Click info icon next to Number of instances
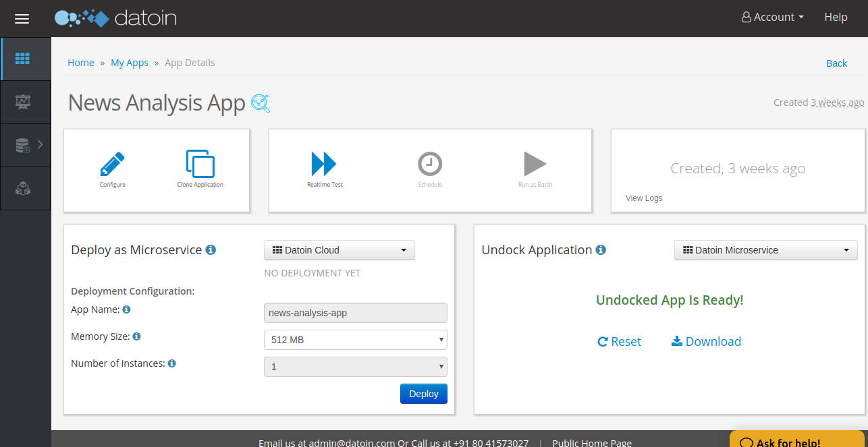Viewport: 868px width, 447px height. 171,363
